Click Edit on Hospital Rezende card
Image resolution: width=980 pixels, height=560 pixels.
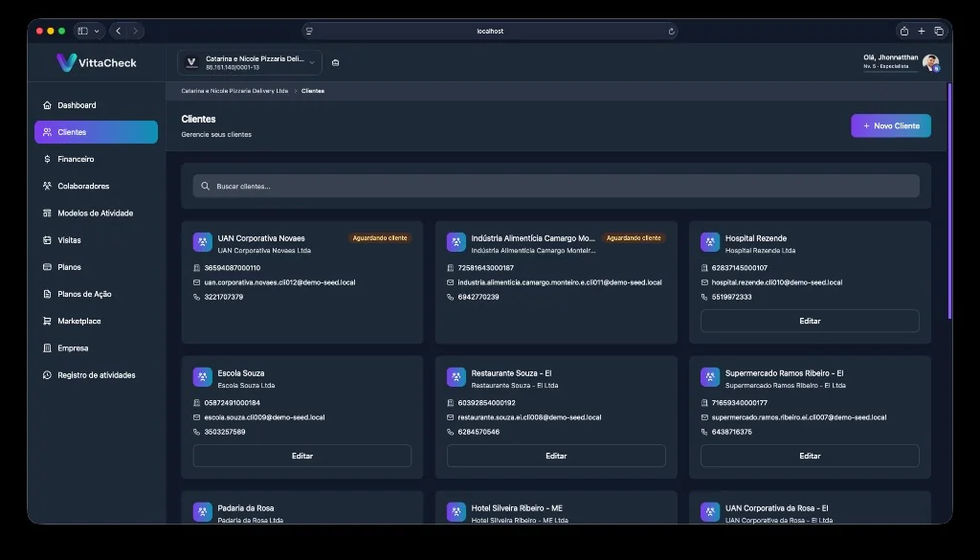click(x=810, y=321)
